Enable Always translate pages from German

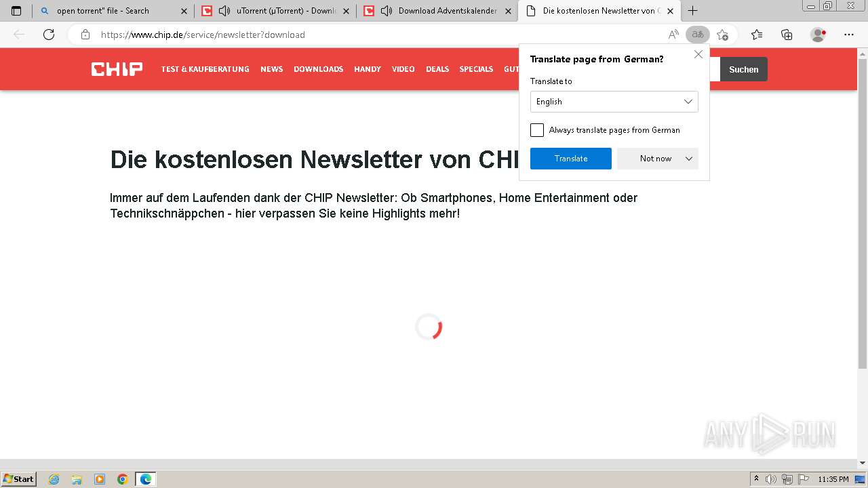point(537,130)
